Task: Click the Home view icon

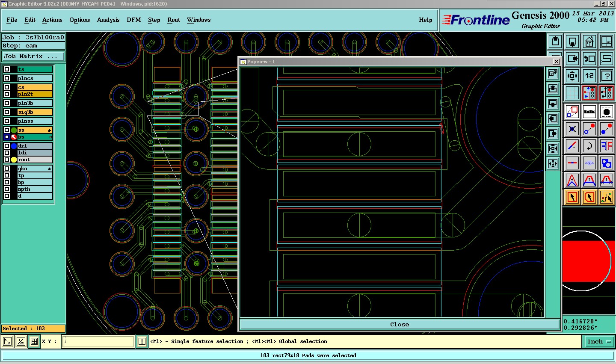Action: click(589, 41)
